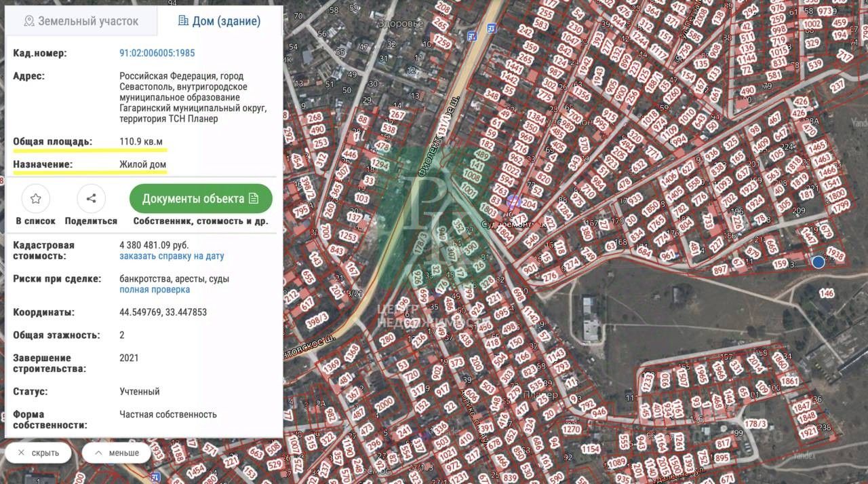Select Частная собственность ownership text
Image resolution: width=868 pixels, height=484 pixels.
pos(168,414)
